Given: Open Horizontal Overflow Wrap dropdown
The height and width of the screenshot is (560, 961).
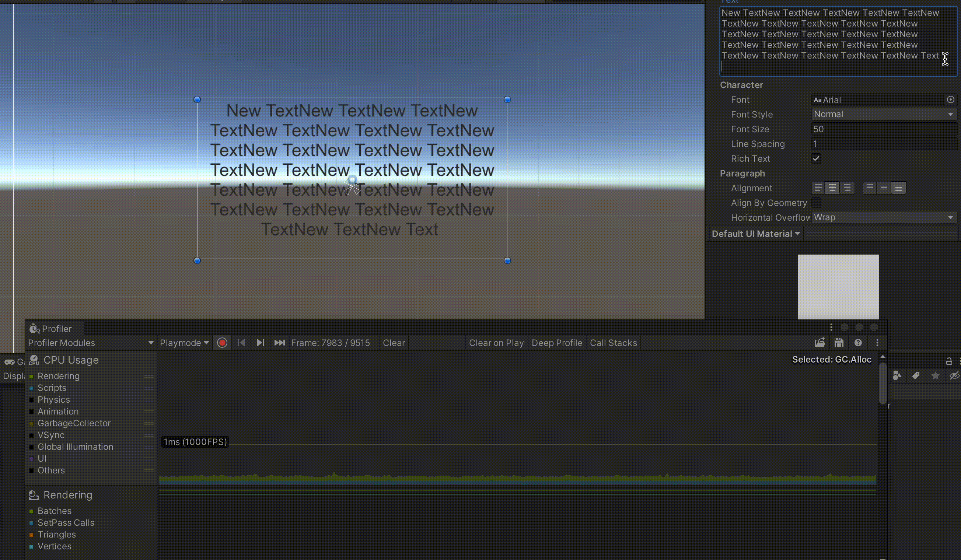Looking at the screenshot, I should 883,217.
